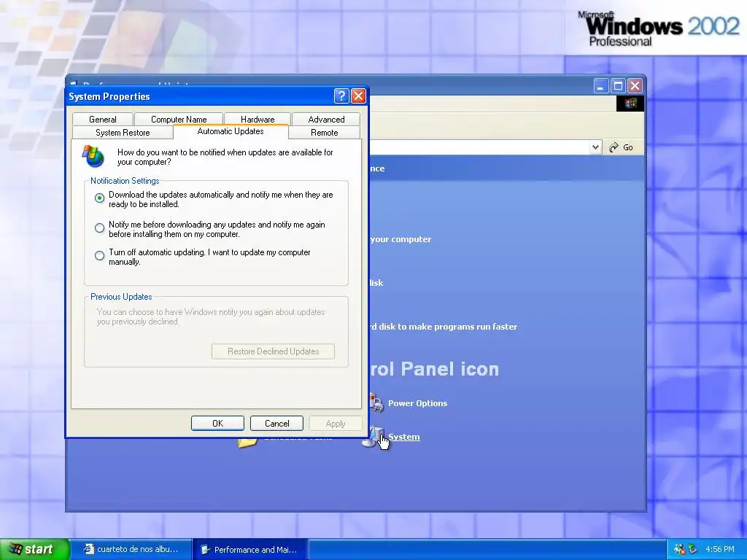Click the Power Options icon

(376, 402)
